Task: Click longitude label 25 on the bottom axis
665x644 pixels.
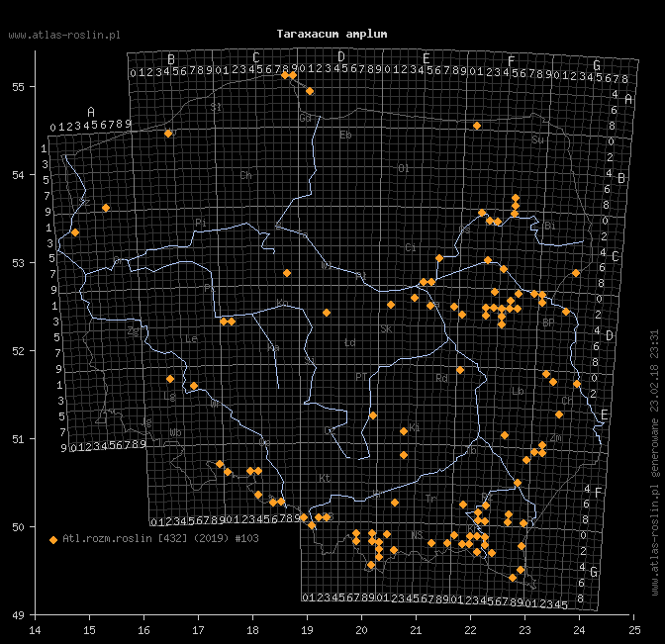Action: point(634,630)
